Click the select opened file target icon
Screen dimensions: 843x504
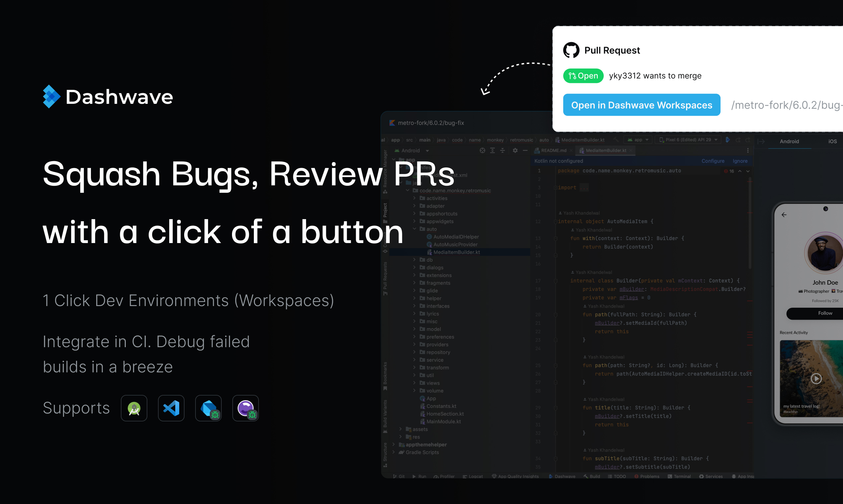[x=482, y=151]
